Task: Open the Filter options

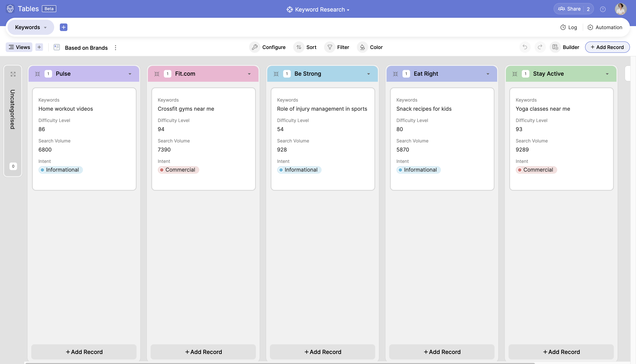Action: [x=337, y=47]
